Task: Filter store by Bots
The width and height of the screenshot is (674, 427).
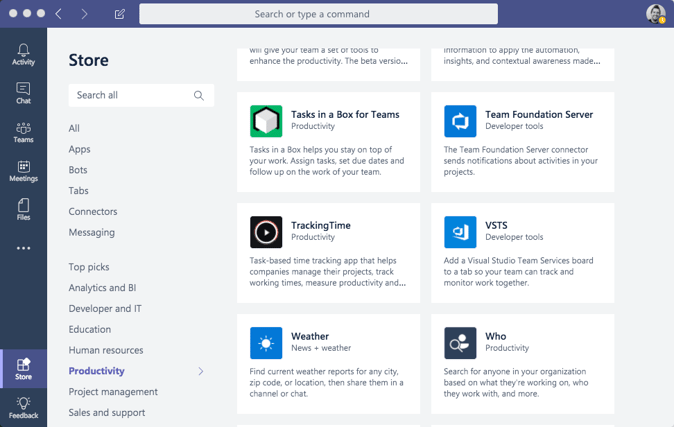Action: point(78,170)
